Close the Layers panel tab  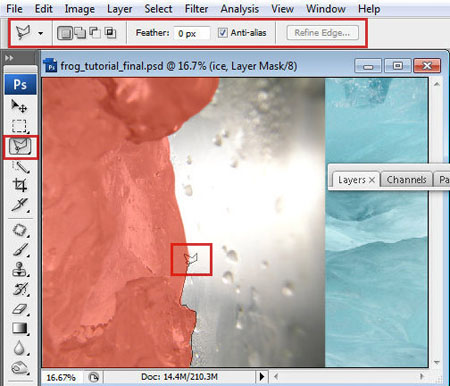pyautogui.click(x=372, y=180)
